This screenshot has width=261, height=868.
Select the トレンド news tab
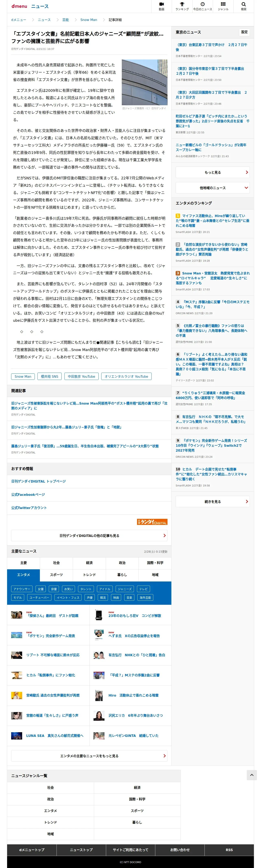tap(89, 575)
